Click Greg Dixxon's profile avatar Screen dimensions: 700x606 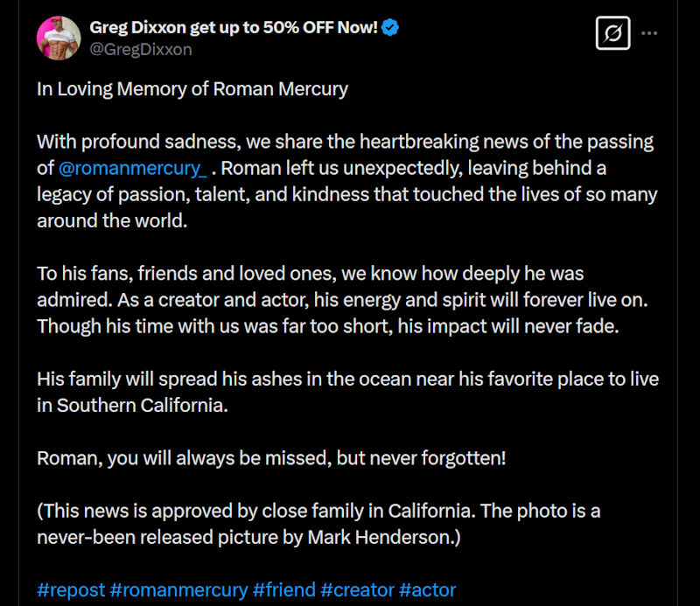59,38
